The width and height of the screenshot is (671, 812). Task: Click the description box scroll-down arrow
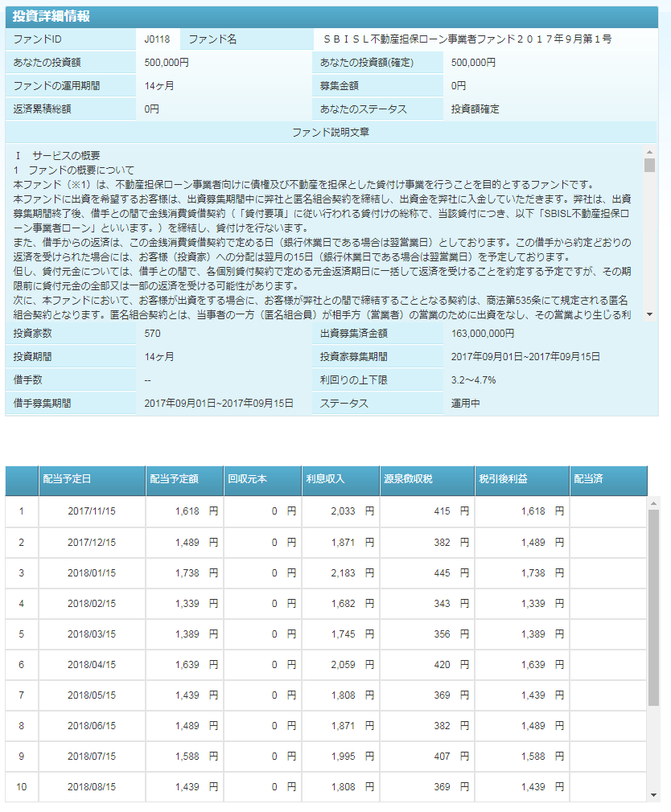[x=650, y=316]
